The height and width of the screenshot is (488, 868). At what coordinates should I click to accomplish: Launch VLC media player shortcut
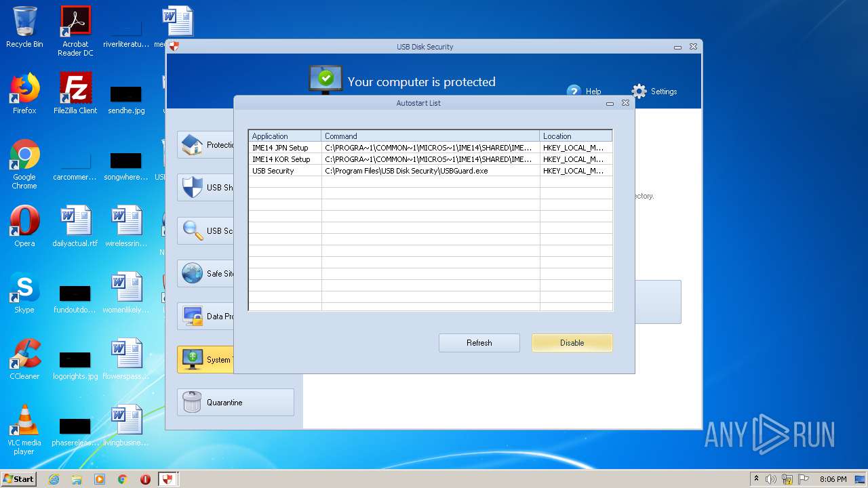pos(24,430)
